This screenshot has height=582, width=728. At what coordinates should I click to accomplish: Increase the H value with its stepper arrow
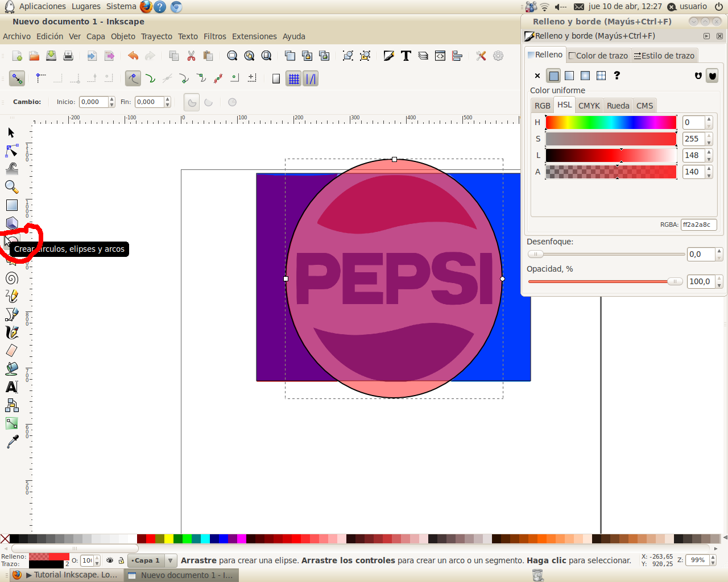[709, 119]
